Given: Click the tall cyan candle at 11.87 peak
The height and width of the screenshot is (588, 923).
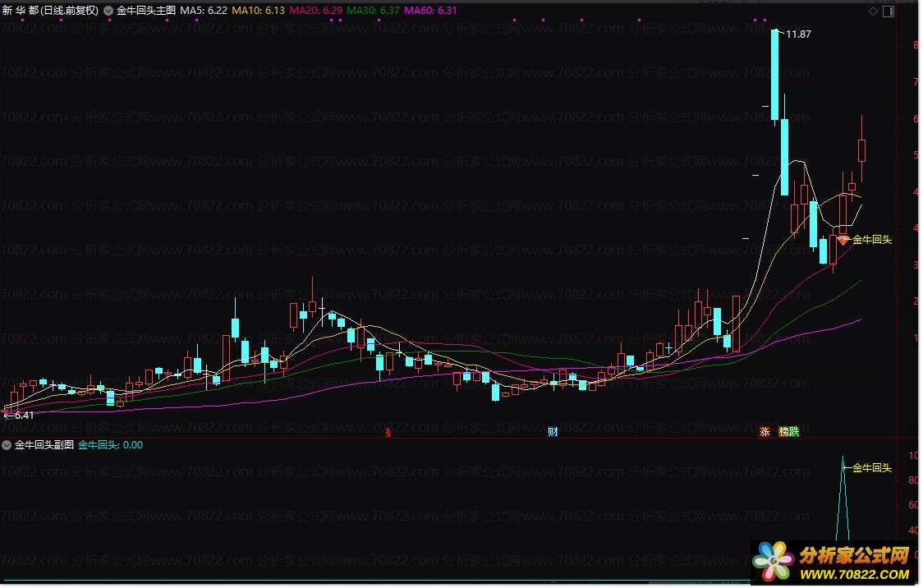Looking at the screenshot, I should (775, 76).
